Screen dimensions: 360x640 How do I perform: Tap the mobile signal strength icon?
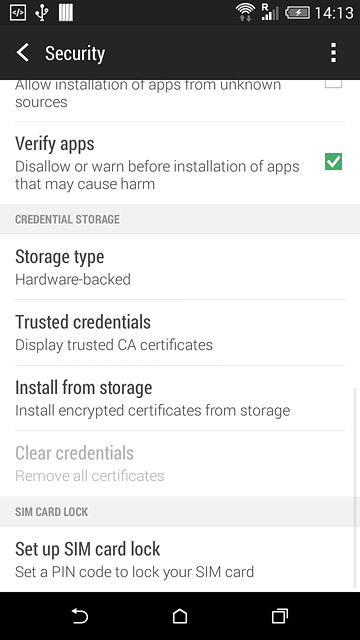pos(270,13)
